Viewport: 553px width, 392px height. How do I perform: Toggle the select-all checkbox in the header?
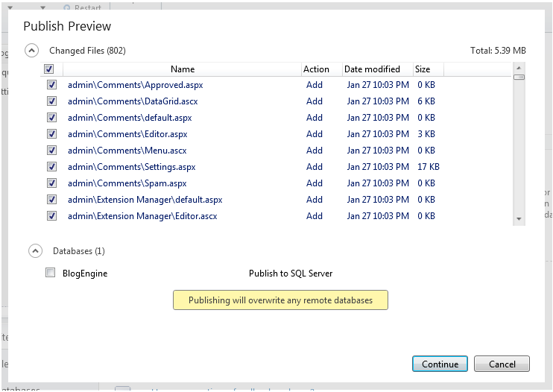(49, 69)
